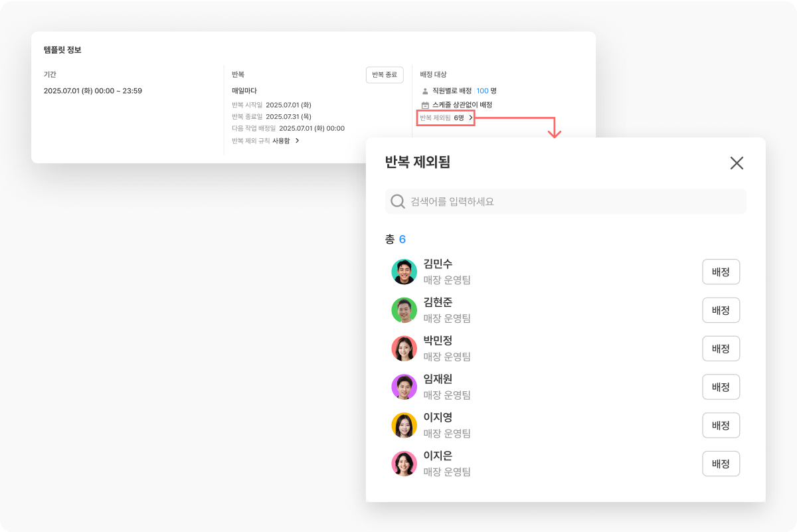Open 반복 제외됨 6명 list

pyautogui.click(x=446, y=118)
